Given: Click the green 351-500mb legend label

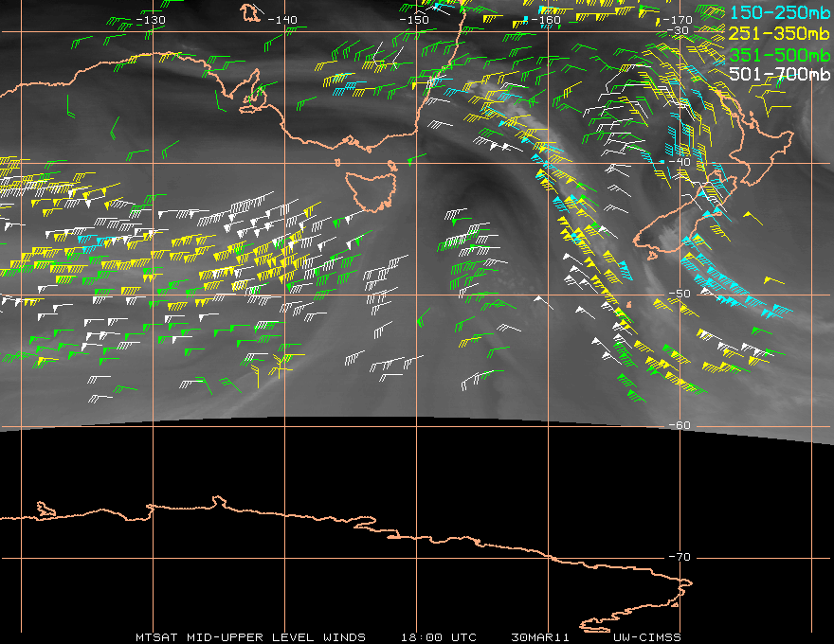Looking at the screenshot, I should [779, 55].
